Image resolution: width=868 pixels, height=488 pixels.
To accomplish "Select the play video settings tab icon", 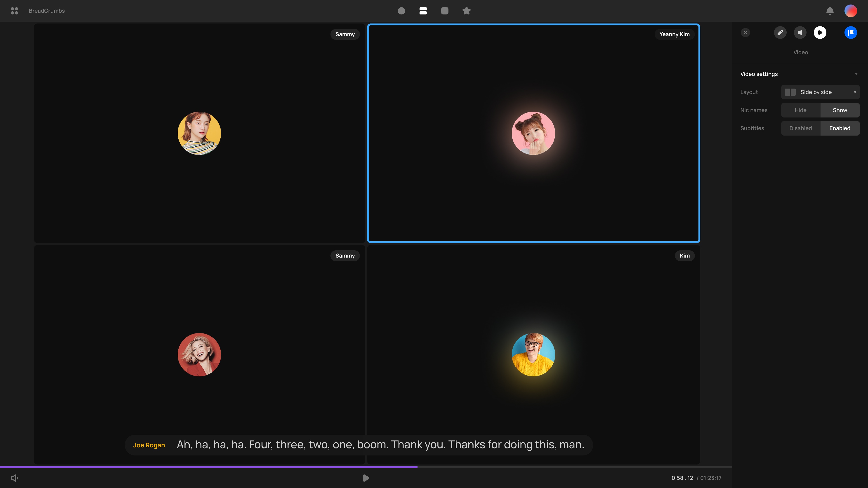I will (x=820, y=33).
